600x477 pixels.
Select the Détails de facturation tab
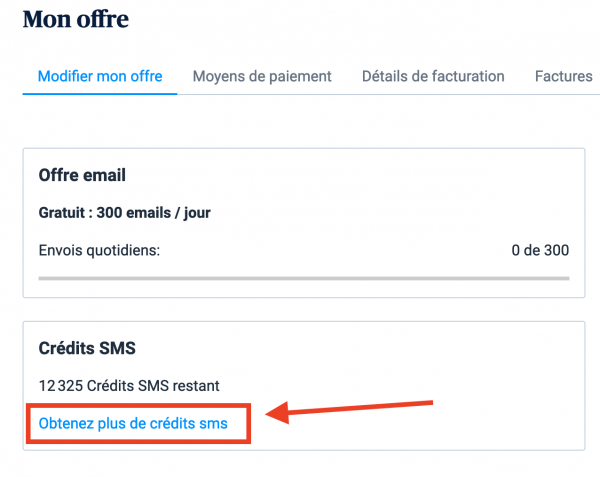pyautogui.click(x=433, y=76)
